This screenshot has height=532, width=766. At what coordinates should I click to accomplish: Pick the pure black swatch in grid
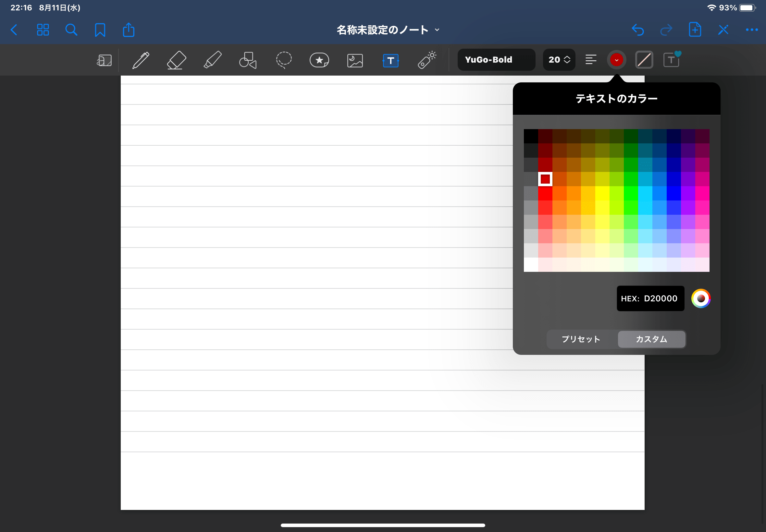531,136
